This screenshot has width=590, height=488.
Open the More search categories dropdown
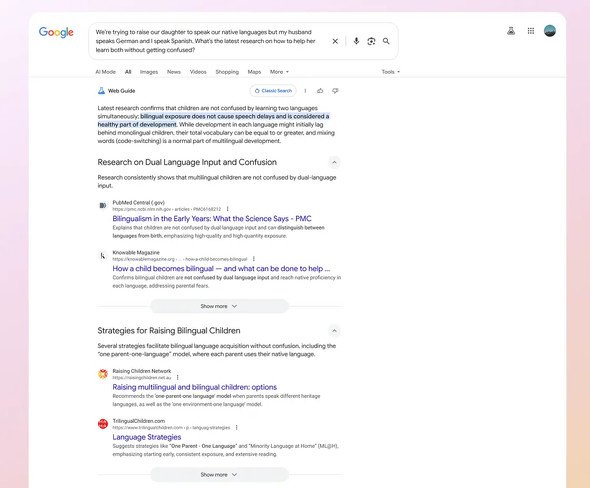pos(279,72)
